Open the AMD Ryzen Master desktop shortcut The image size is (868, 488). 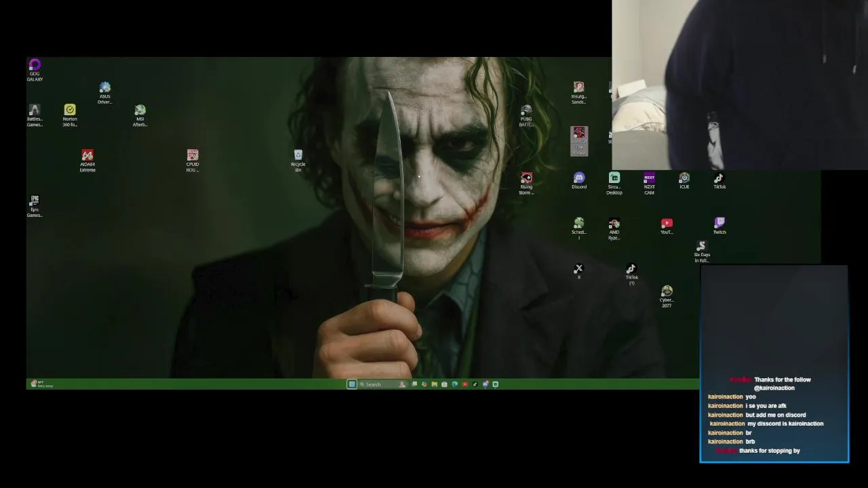pos(614,228)
